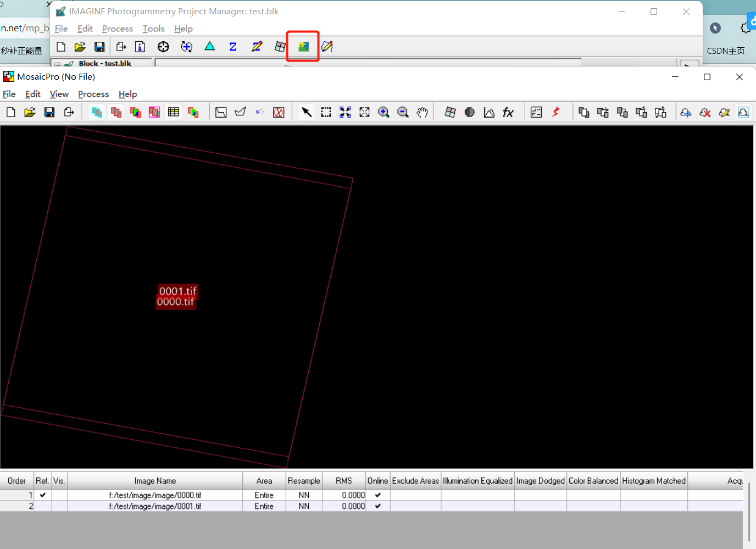Image resolution: width=756 pixels, height=549 pixels.
Task: Open the Help menu in MosaicPro
Action: [127, 94]
